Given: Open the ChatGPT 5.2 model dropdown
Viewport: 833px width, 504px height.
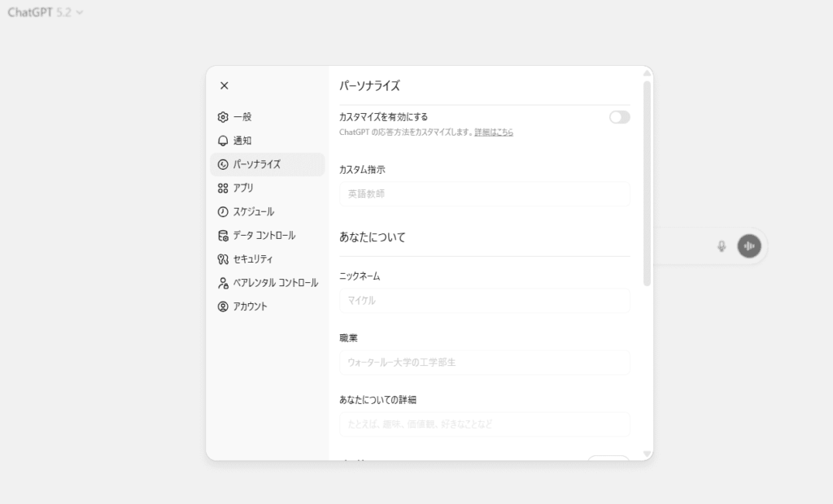Looking at the screenshot, I should click(x=46, y=12).
